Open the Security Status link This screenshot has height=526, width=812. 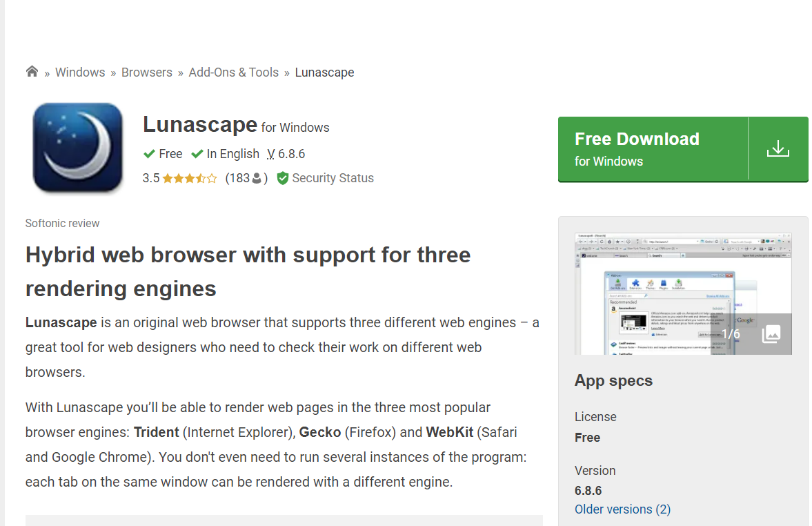(333, 178)
